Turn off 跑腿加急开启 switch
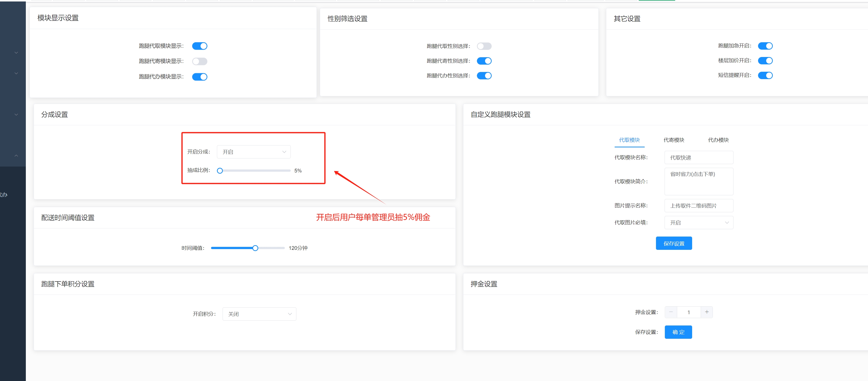868x381 pixels. 765,46
